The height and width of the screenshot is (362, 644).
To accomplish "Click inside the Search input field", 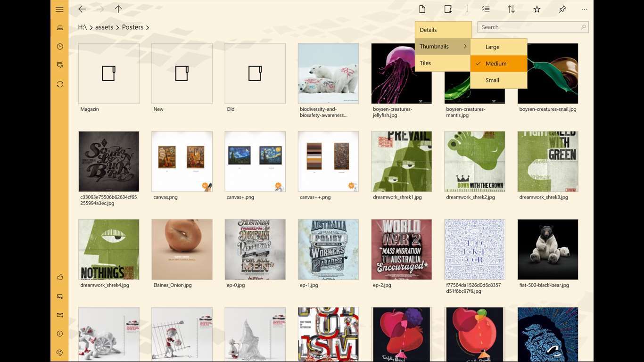I will 528,27.
